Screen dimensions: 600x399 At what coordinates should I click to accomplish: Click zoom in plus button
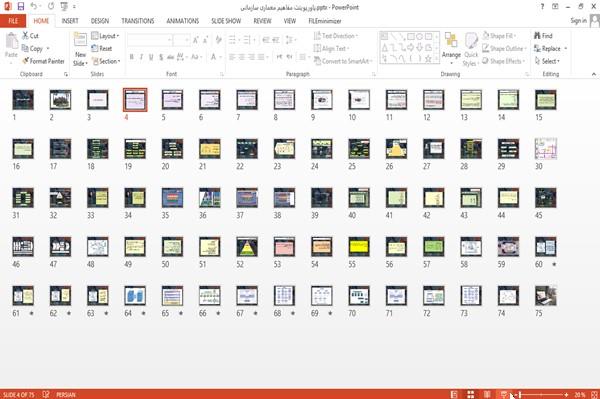(566, 394)
